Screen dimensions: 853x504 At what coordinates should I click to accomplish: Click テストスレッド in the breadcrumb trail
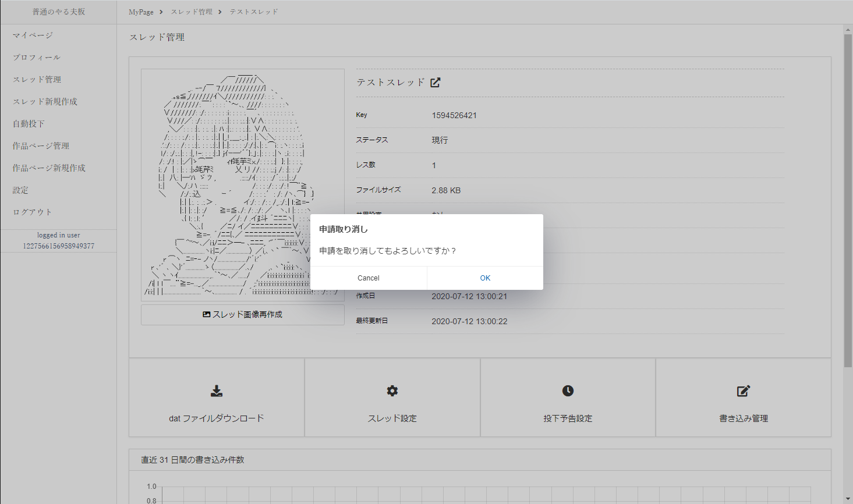pyautogui.click(x=253, y=11)
